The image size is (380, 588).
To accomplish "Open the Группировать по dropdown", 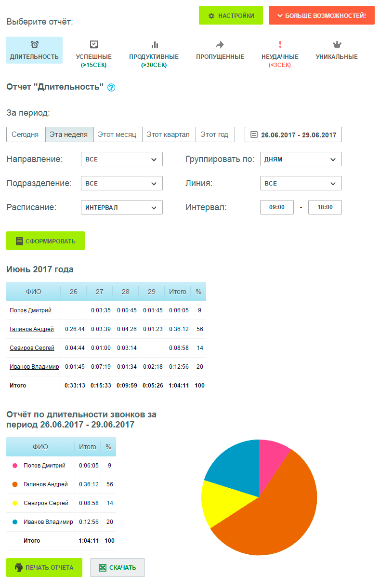I will click(x=301, y=159).
